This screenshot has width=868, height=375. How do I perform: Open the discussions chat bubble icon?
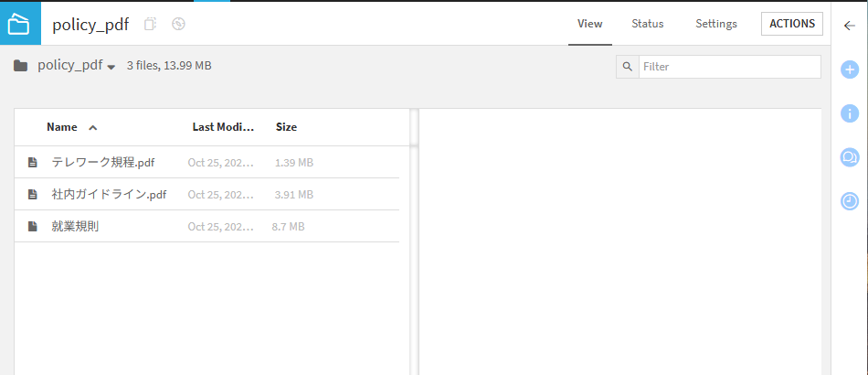[x=849, y=157]
